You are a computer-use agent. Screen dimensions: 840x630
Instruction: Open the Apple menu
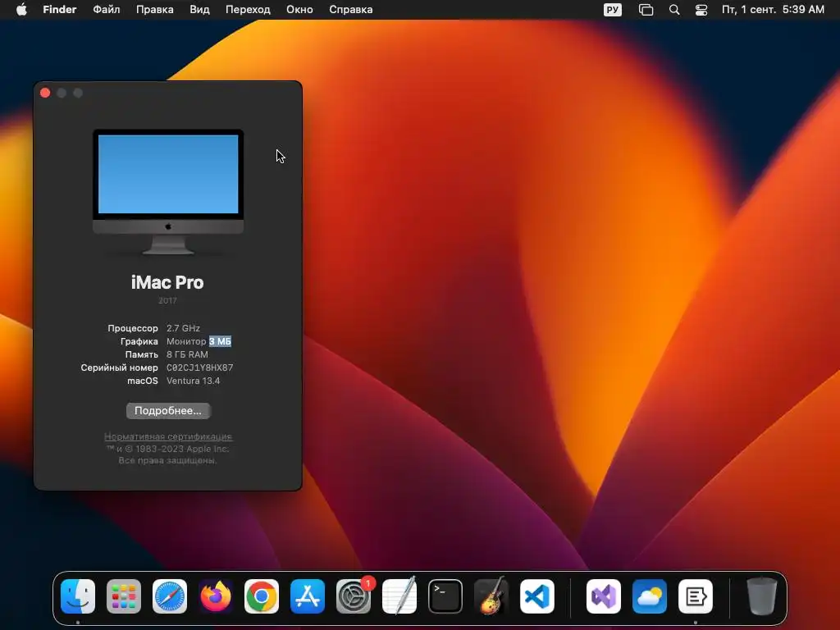(x=21, y=10)
